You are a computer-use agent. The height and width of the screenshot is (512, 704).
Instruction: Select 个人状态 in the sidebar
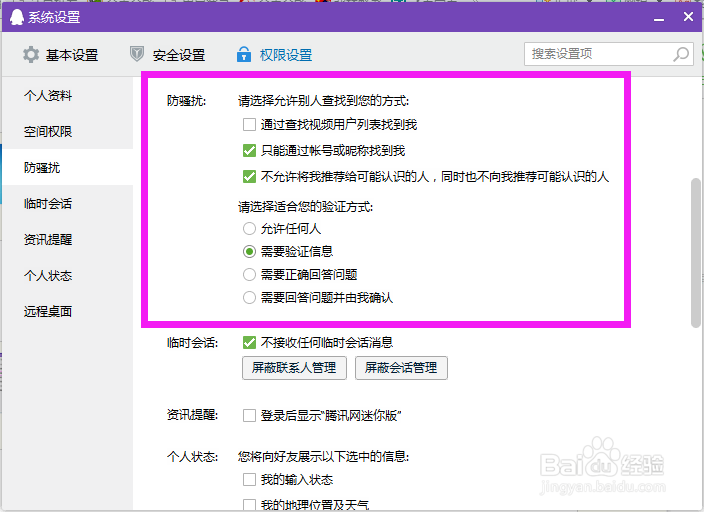coord(67,275)
